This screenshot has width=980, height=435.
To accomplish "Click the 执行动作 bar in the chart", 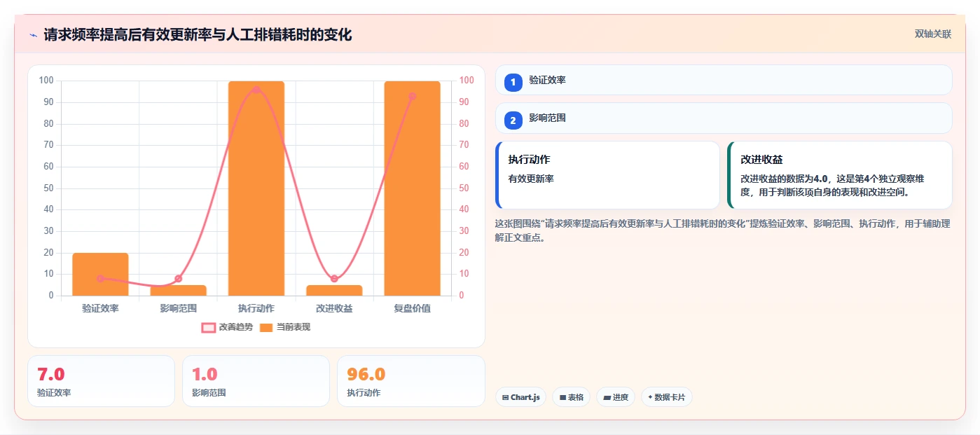I will [x=256, y=188].
